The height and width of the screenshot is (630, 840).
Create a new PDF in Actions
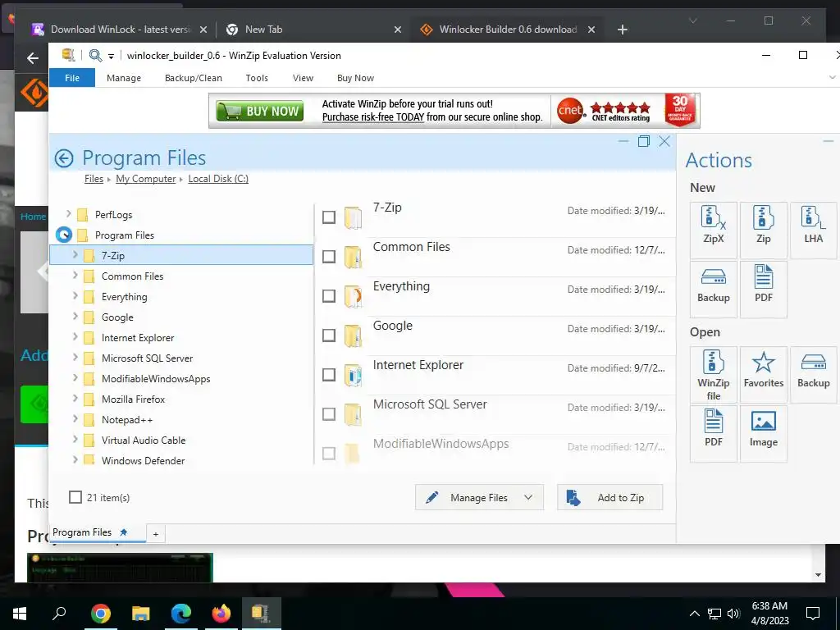click(x=763, y=289)
